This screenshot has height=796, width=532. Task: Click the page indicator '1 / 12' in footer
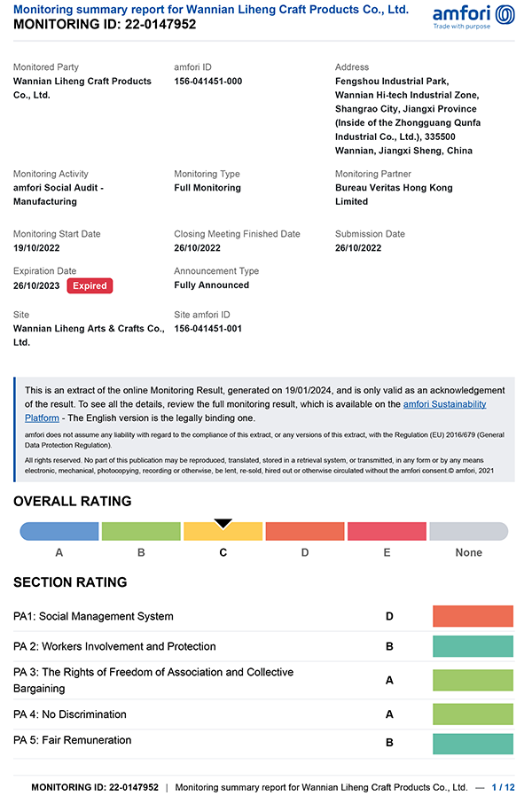[503, 787]
